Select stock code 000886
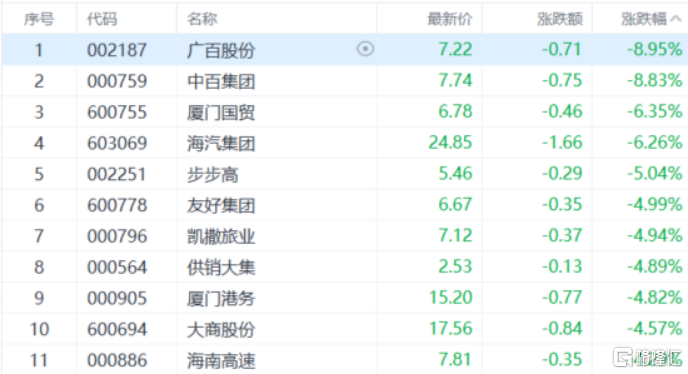This screenshot has width=688, height=374. [x=117, y=360]
